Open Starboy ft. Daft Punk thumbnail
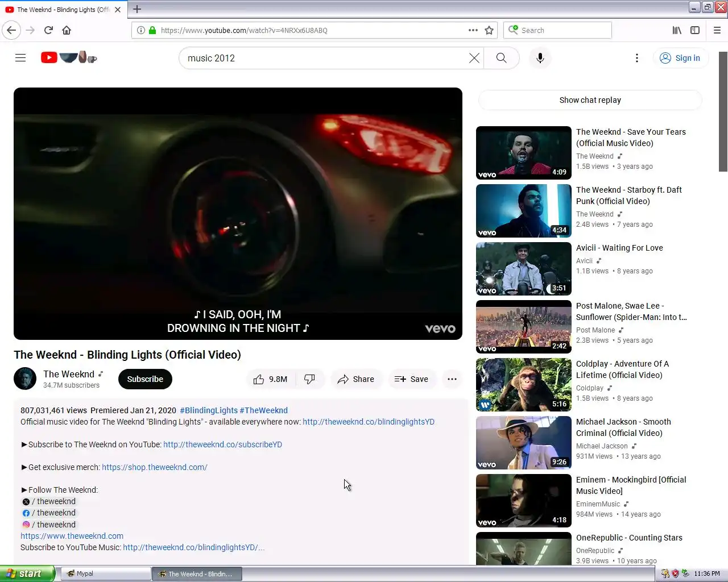This screenshot has width=728, height=582. coord(524,211)
